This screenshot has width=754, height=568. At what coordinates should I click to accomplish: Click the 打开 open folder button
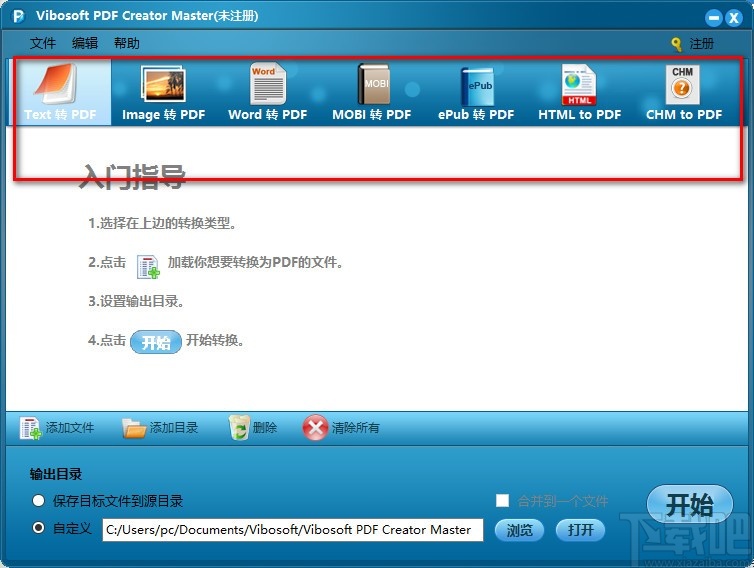[x=580, y=530]
